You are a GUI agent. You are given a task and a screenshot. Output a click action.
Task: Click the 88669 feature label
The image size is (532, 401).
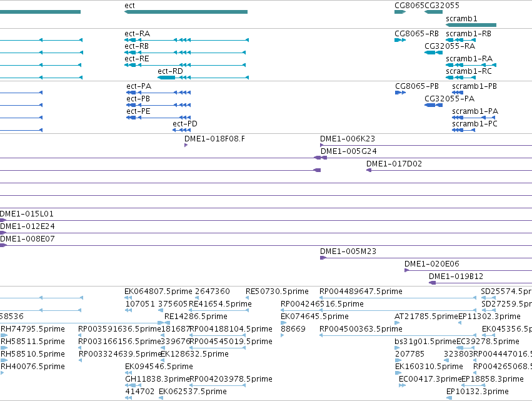293,329
